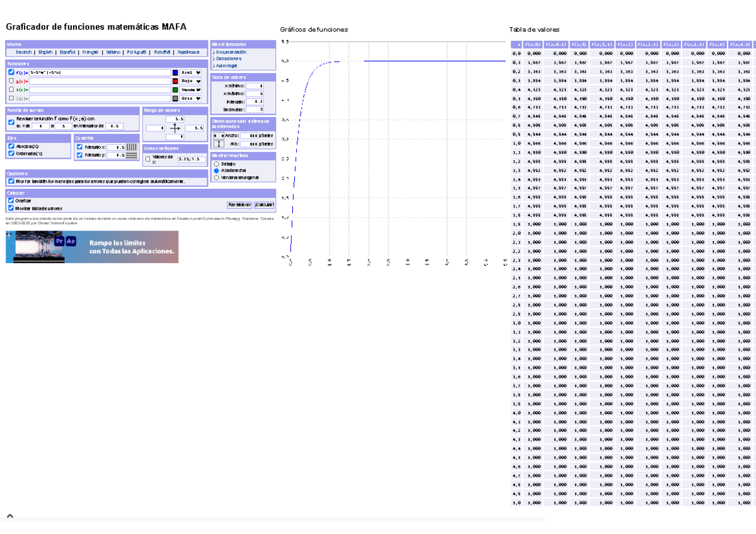
Task: Open the Aviso legal link
Action: point(226,65)
